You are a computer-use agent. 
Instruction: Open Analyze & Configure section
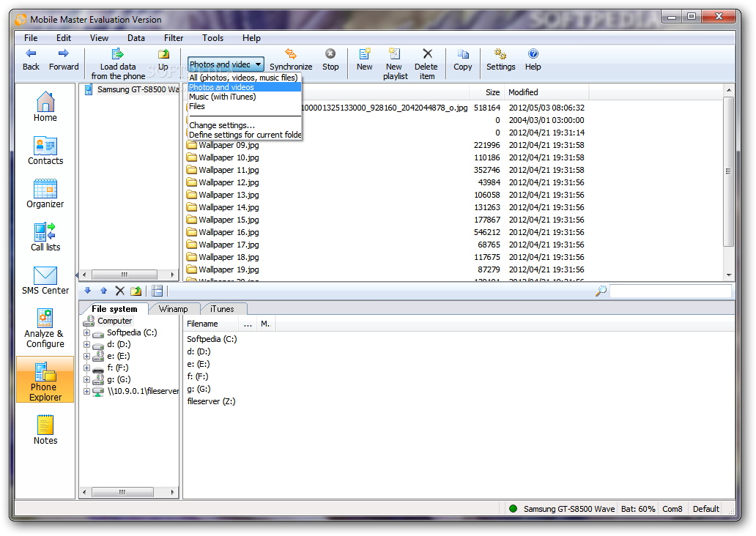point(45,328)
